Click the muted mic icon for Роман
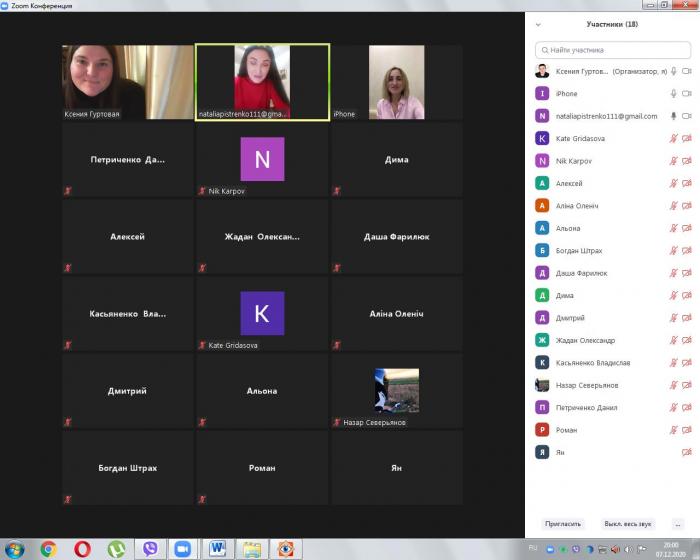 [x=673, y=430]
